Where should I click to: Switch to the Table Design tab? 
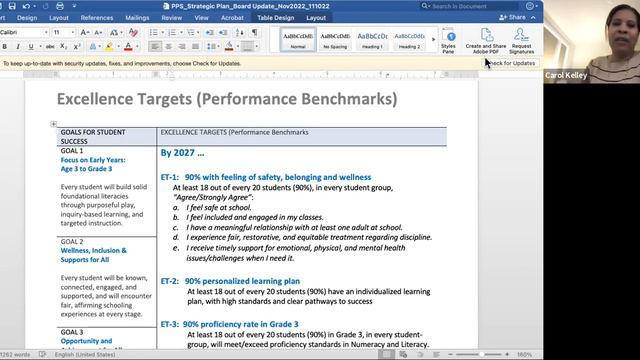[276, 18]
